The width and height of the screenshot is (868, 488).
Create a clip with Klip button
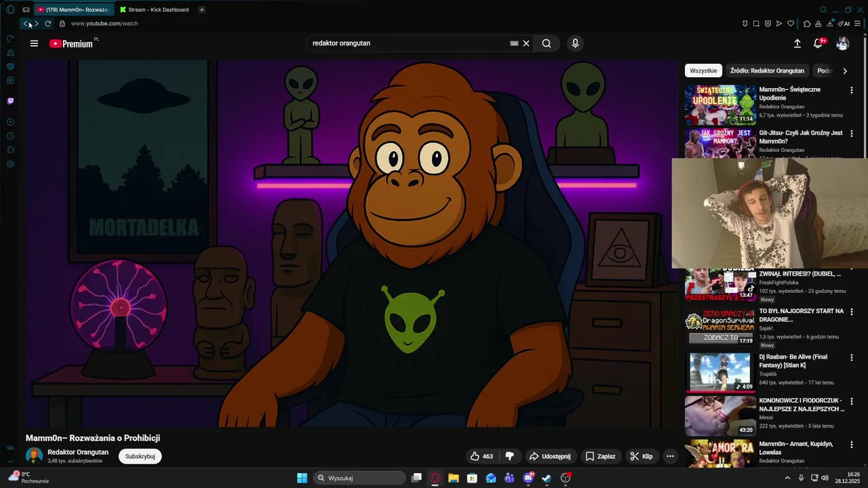pos(641,456)
